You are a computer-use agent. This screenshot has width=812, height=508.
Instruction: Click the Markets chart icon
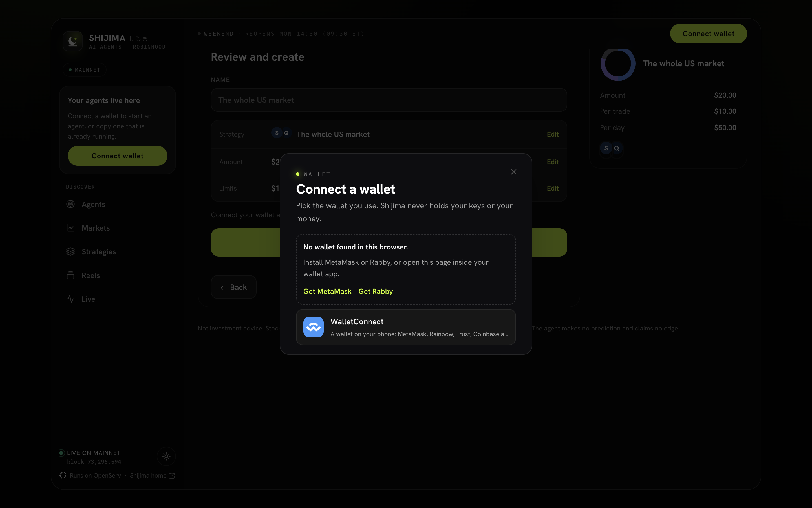(70, 228)
